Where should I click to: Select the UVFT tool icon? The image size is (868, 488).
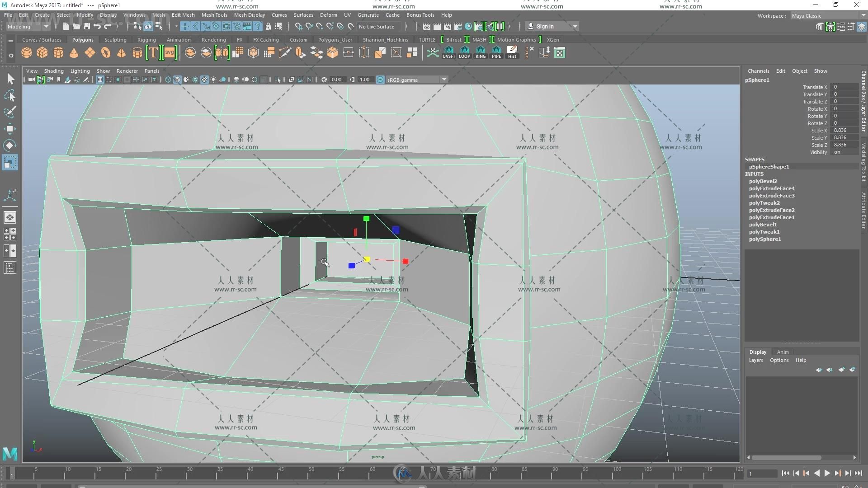(449, 52)
